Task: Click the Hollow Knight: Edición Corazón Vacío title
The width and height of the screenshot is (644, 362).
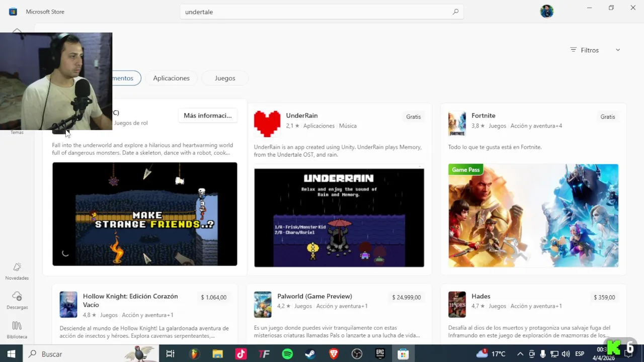Action: [x=130, y=301]
